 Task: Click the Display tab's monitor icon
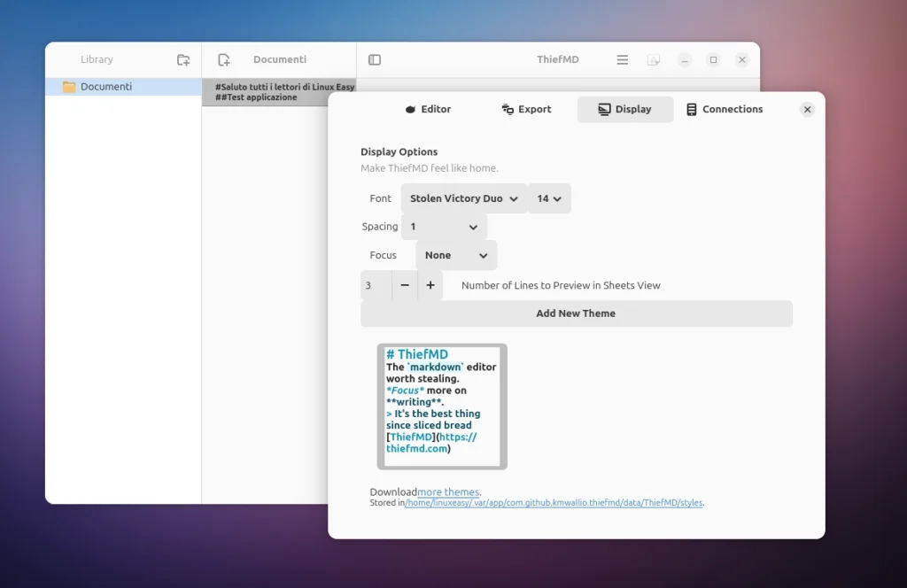click(605, 109)
